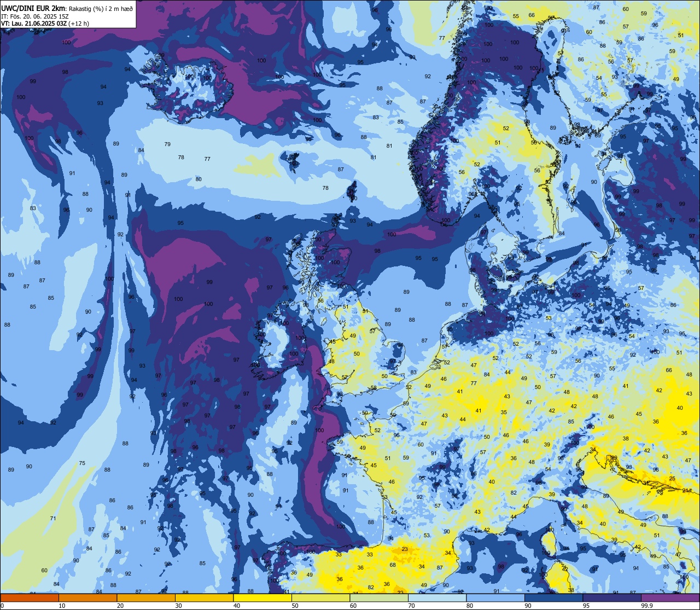Click the 70–80 pale blue legend segment
The image size is (700, 610).
(437, 597)
